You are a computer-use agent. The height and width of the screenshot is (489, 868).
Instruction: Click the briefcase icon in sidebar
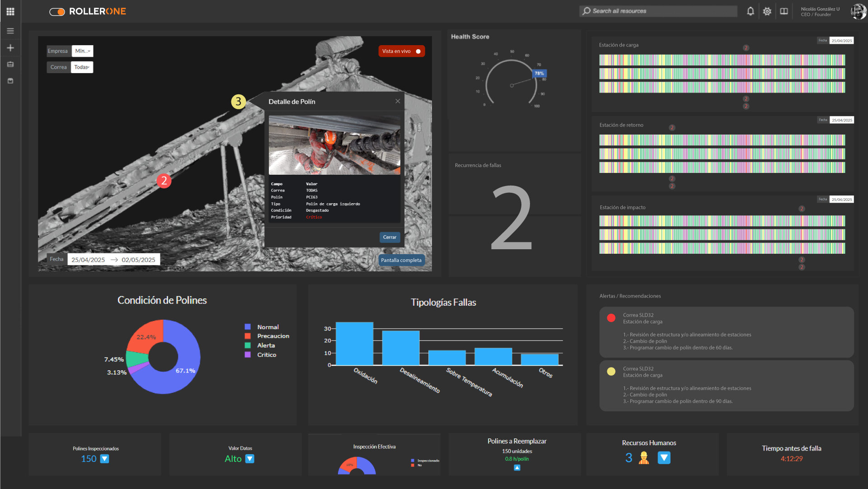coord(10,64)
